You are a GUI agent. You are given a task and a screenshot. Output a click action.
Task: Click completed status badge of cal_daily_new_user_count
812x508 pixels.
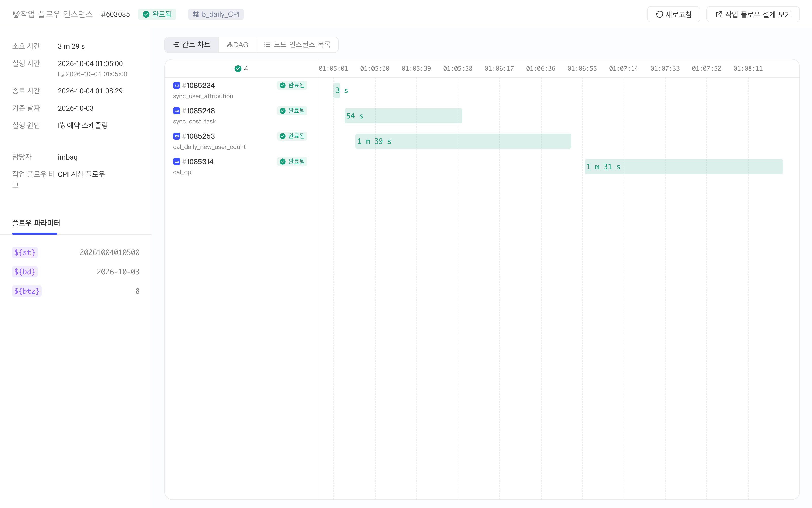(292, 136)
